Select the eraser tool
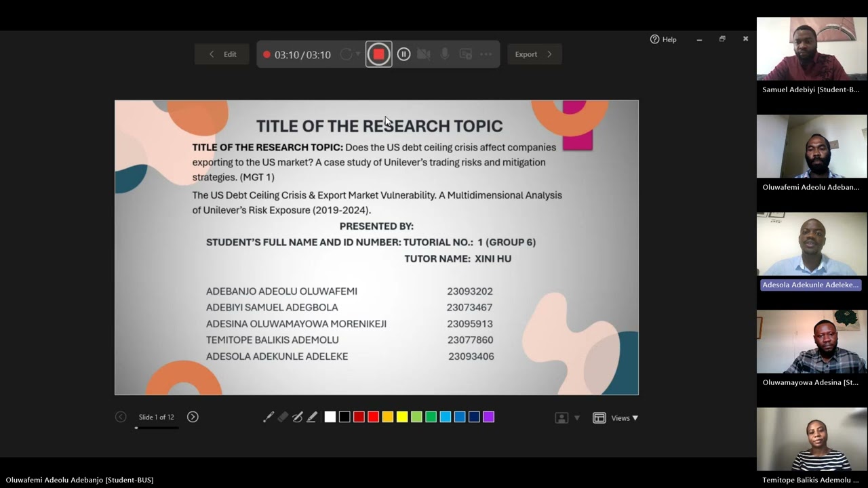 [283, 417]
